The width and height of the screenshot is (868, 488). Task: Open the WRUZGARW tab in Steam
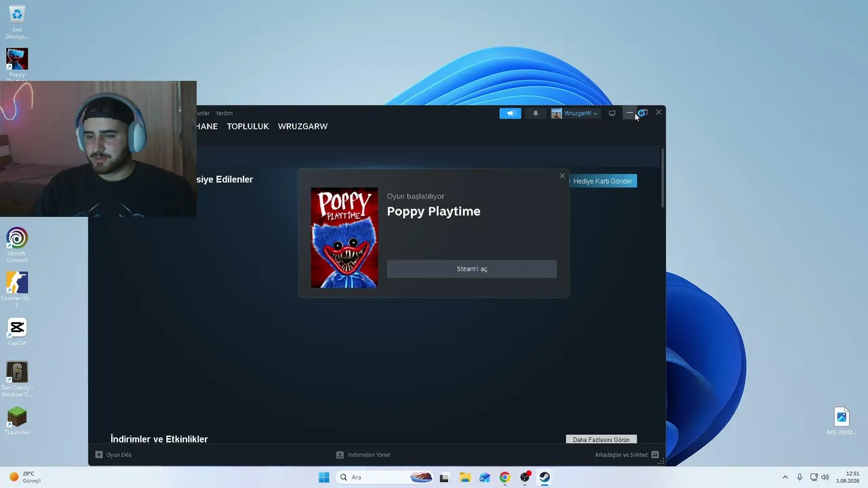(x=302, y=127)
